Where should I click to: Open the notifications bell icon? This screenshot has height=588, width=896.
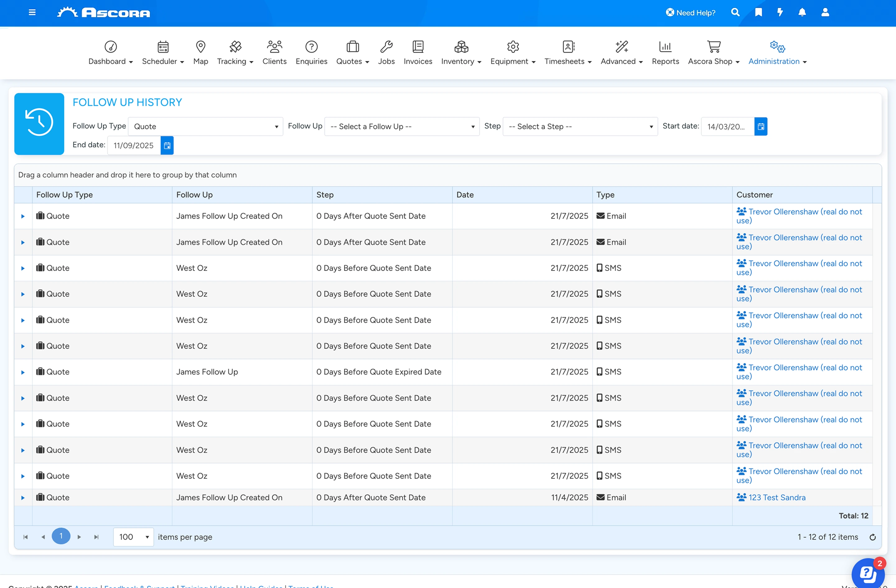pos(802,12)
